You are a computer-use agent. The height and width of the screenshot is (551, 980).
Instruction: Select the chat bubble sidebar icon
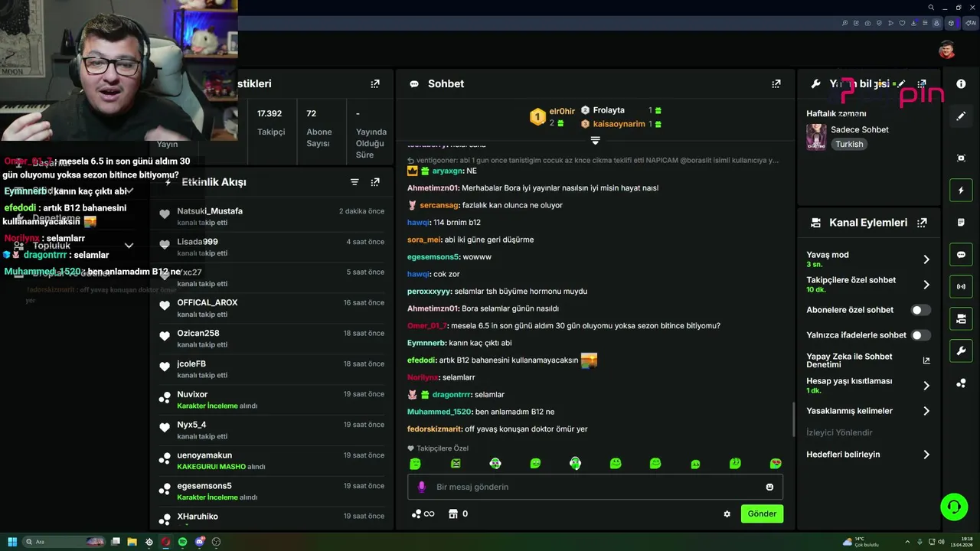tap(961, 255)
